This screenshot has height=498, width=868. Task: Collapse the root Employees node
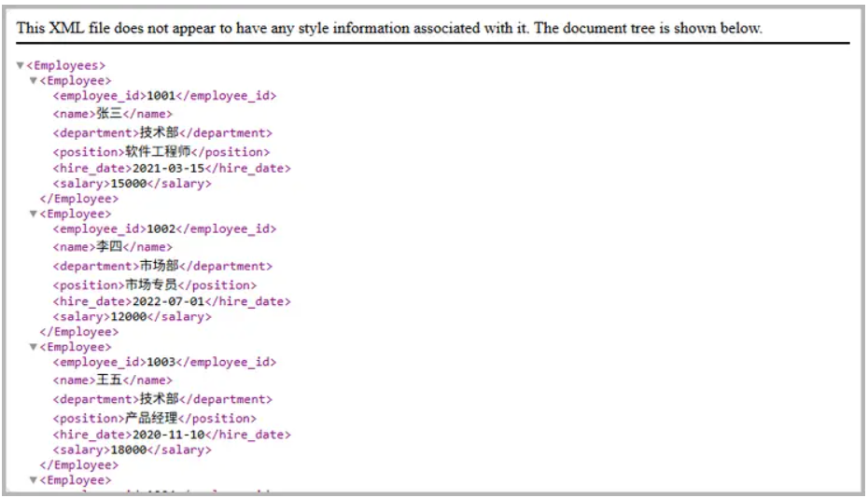(x=21, y=66)
